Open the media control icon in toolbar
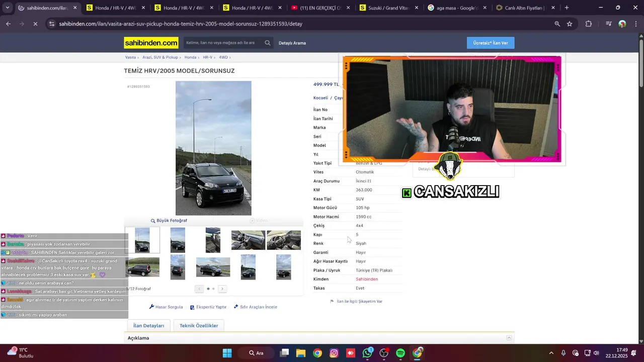 609,24
